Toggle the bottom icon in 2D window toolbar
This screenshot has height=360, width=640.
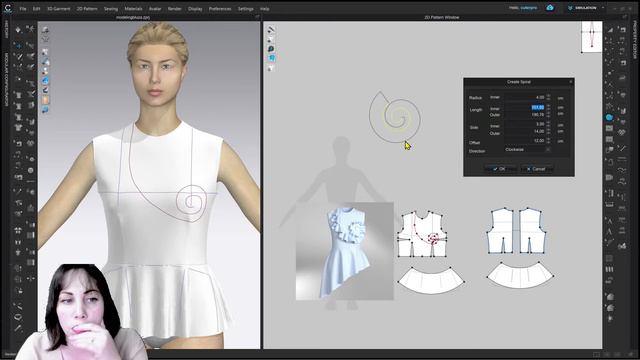point(271,68)
